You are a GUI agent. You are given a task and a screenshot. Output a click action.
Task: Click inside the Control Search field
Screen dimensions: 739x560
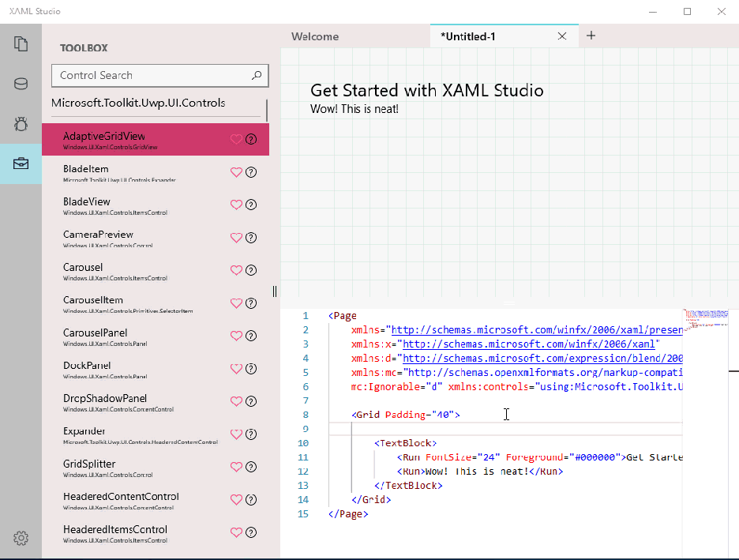pyautogui.click(x=142, y=75)
